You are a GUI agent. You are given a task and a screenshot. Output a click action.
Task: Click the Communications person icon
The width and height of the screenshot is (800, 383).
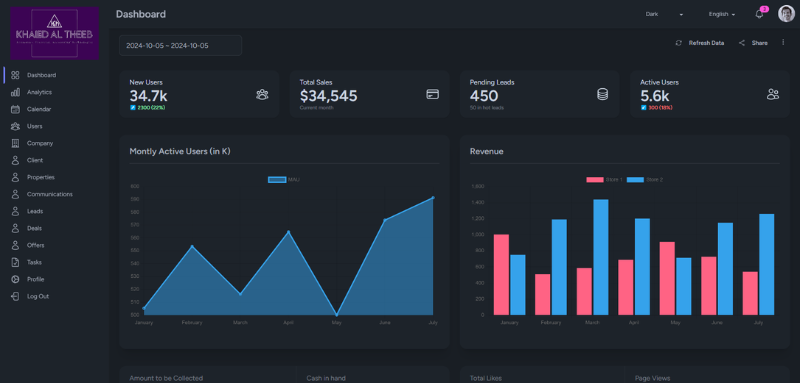15,194
